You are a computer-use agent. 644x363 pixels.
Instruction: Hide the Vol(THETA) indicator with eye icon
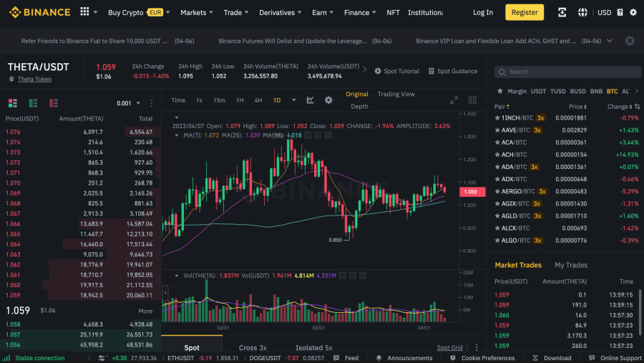coord(342,276)
